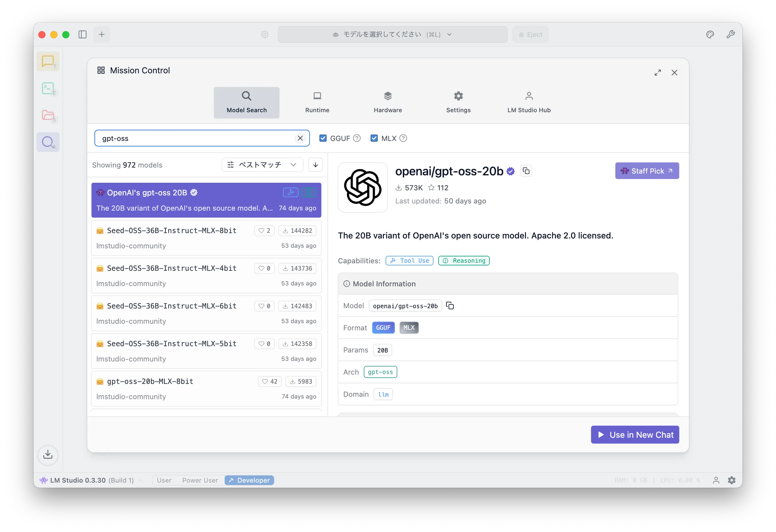Switch to the Runtime tab

pyautogui.click(x=317, y=103)
